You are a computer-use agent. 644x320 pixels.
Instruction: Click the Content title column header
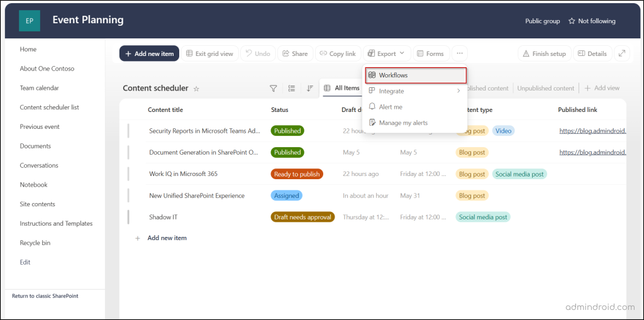coord(165,109)
